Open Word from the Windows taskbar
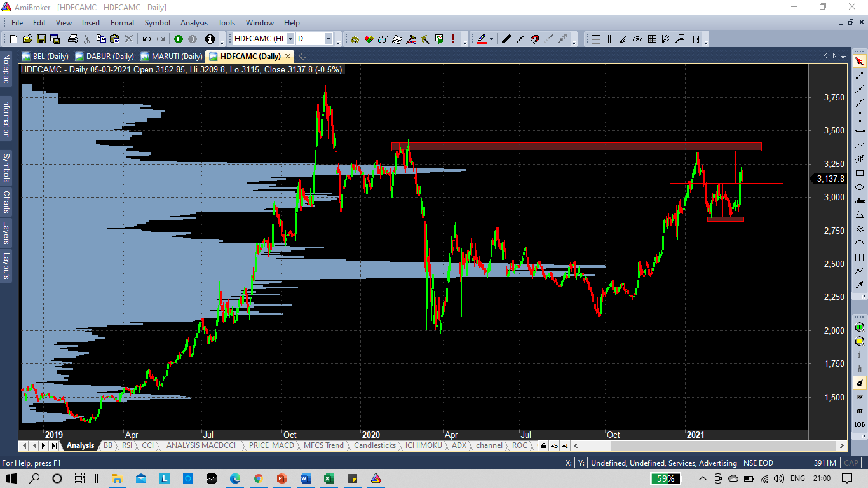868x488 pixels. tap(305, 478)
